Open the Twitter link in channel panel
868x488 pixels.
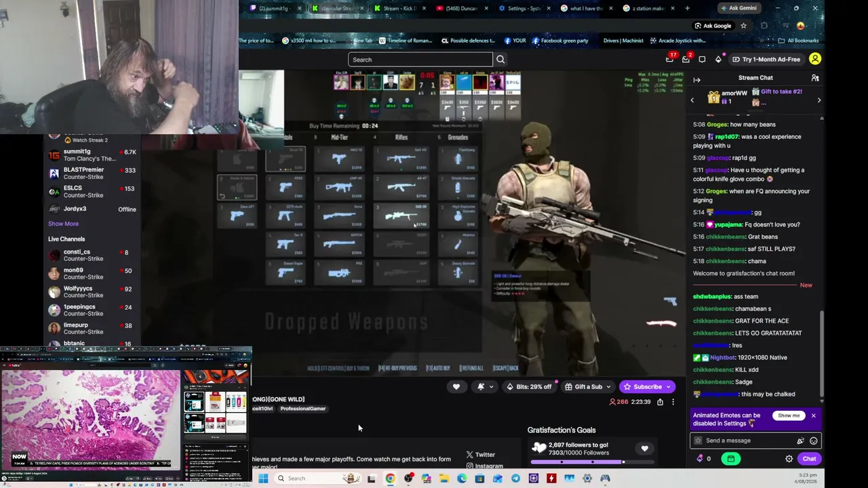tap(481, 455)
